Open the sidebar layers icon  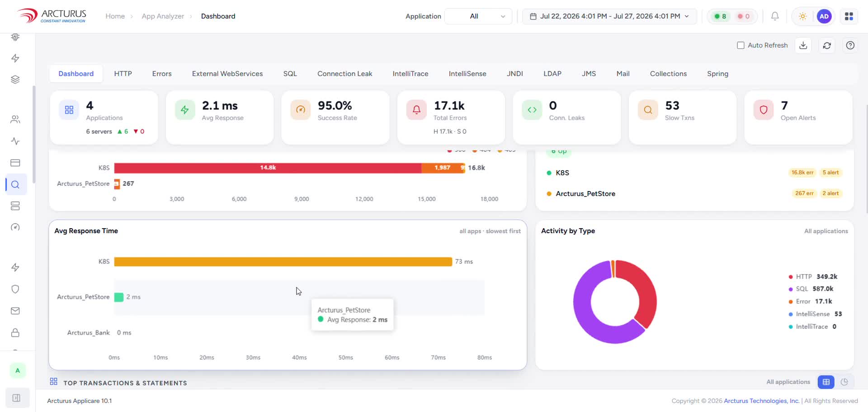[x=15, y=80]
